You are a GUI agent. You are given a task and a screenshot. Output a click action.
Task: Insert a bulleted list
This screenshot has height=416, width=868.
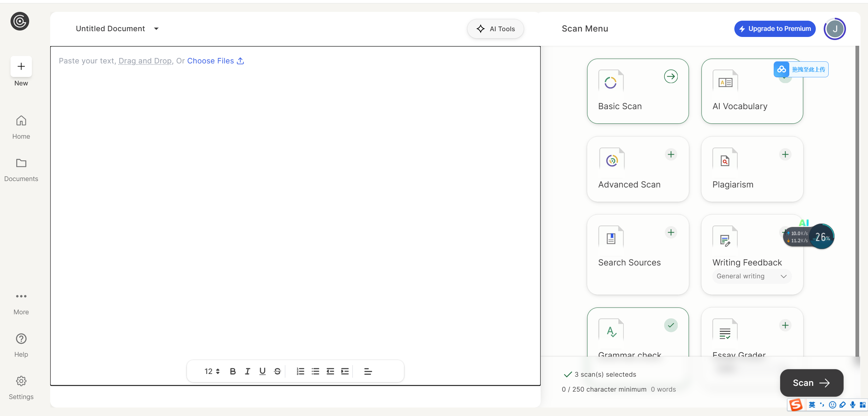pos(315,371)
